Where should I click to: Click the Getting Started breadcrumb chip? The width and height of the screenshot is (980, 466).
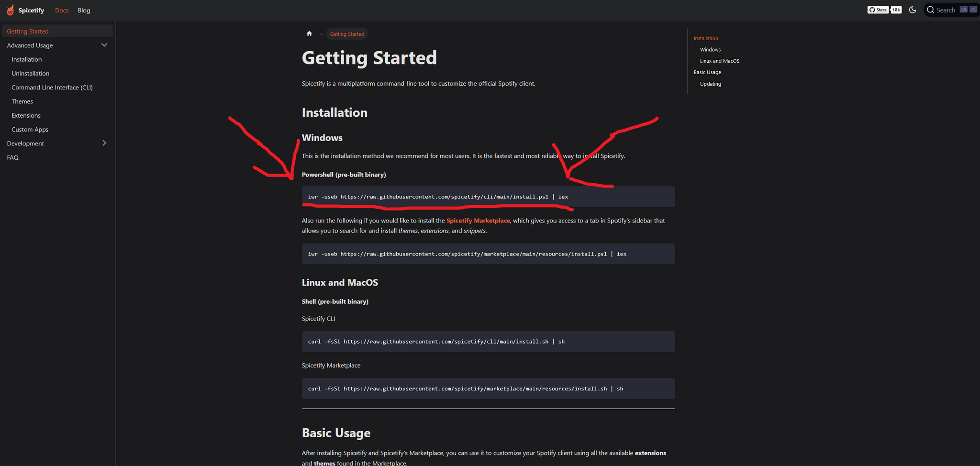347,34
